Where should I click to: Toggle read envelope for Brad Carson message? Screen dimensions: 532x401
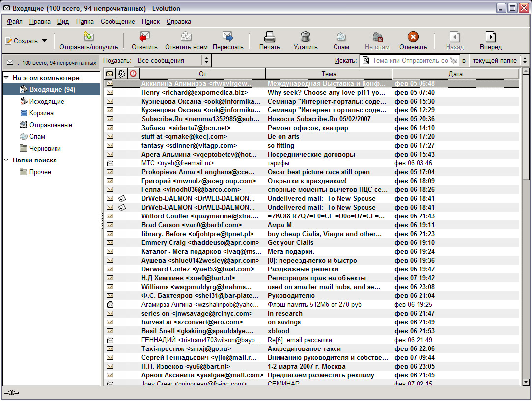[110, 225]
